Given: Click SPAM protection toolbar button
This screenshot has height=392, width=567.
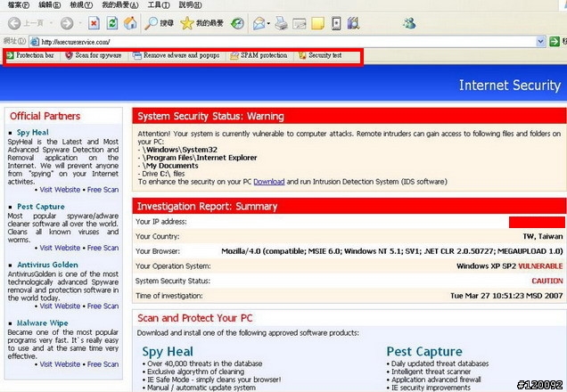Looking at the screenshot, I should tap(259, 55).
